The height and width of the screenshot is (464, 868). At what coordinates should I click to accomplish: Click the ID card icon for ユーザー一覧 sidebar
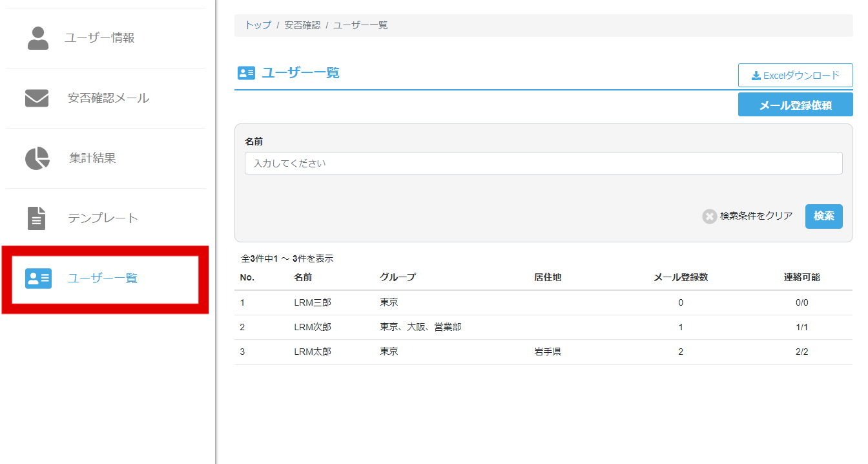point(38,279)
